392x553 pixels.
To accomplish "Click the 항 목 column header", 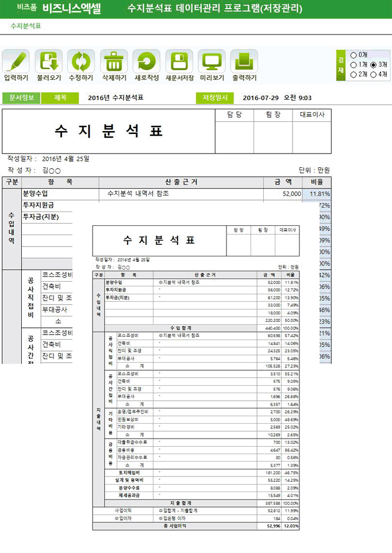I will coord(60,182).
